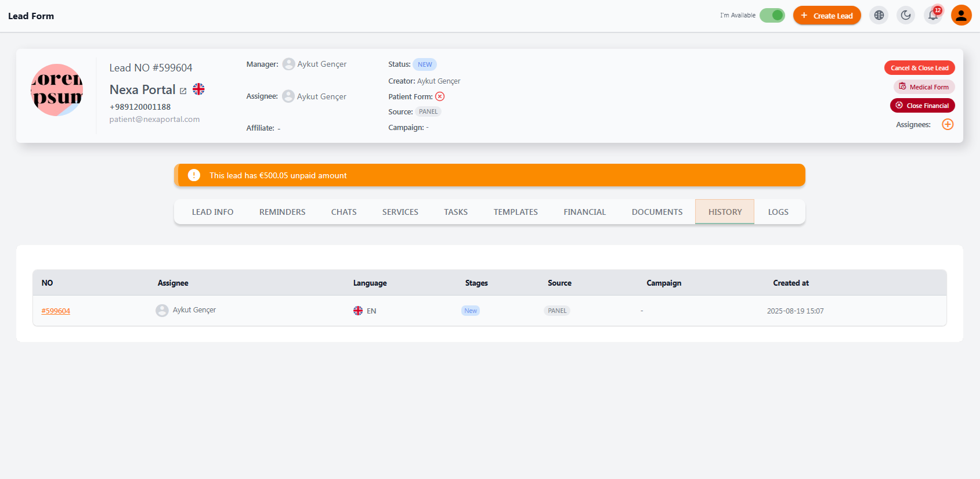980x479 pixels.
Task: Open notifications bell with 12 badge
Action: (x=933, y=16)
